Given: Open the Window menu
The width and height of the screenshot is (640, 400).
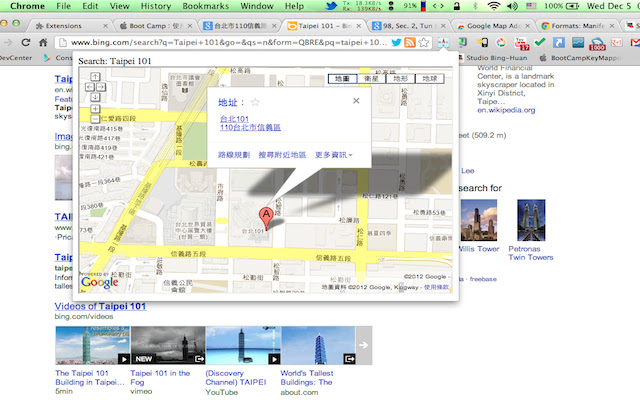Looking at the screenshot, I should coord(257,6).
